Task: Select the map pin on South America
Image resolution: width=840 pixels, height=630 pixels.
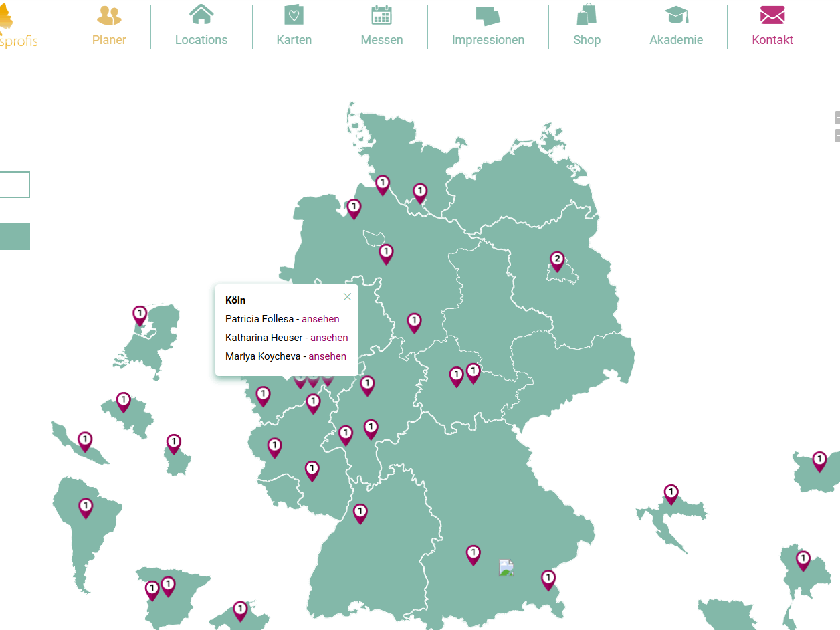Action: [x=86, y=508]
